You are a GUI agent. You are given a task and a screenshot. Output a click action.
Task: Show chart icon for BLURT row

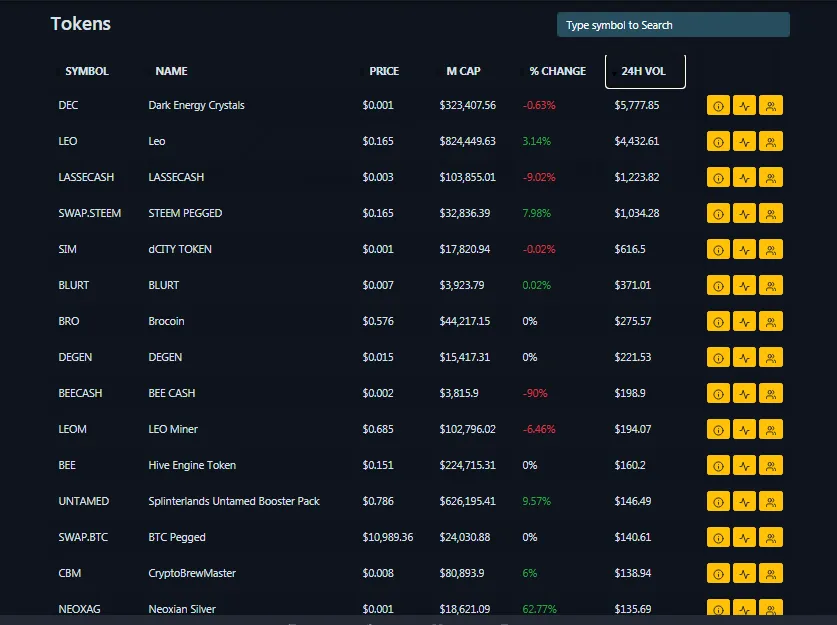pos(744,286)
